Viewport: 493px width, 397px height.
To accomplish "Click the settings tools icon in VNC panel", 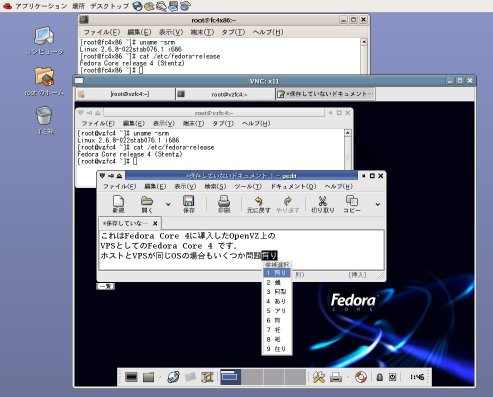I will pyautogui.click(x=319, y=377).
